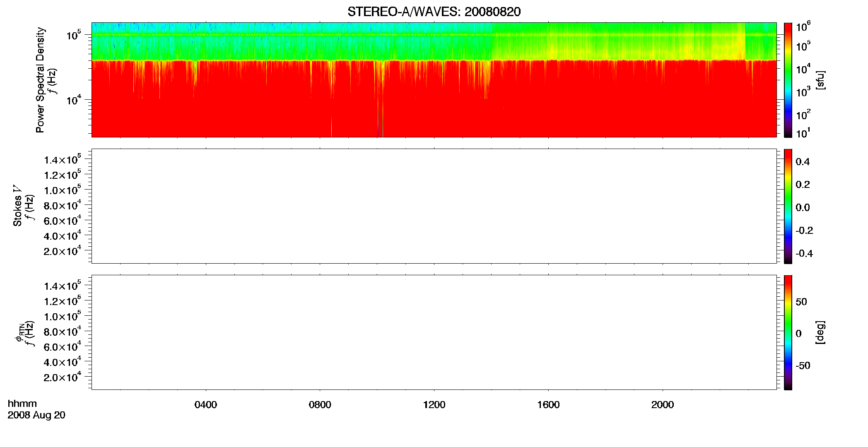Click the 2008 Aug 20 date label
This screenshot has height=447, width=868.
pyautogui.click(x=36, y=415)
